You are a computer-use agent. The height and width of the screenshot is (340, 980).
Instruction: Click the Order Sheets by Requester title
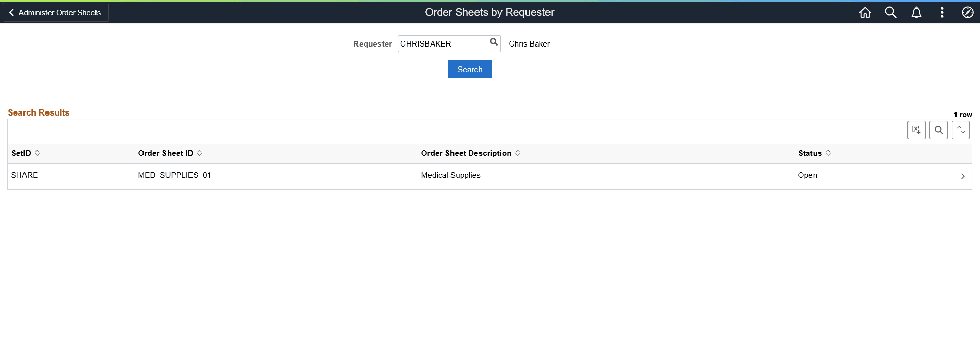[x=490, y=12]
